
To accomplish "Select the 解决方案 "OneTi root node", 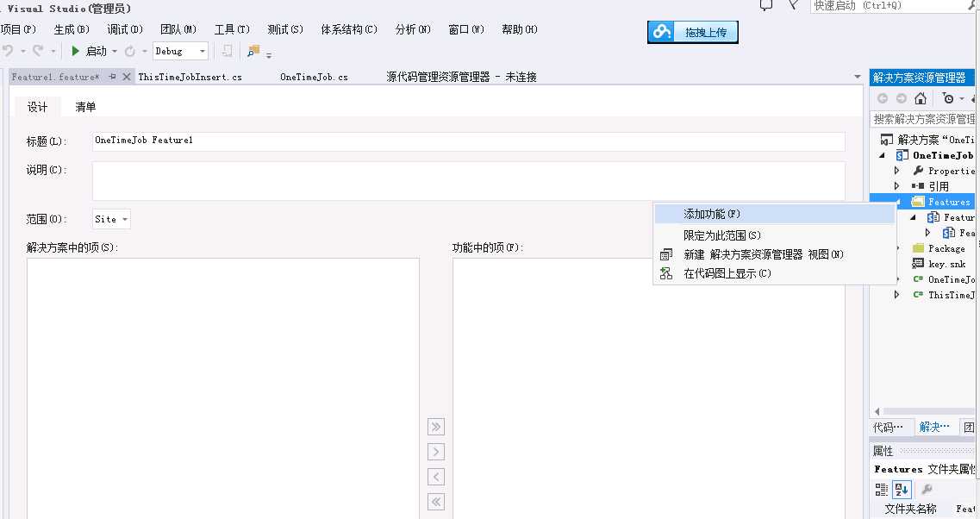I will pyautogui.click(x=935, y=140).
